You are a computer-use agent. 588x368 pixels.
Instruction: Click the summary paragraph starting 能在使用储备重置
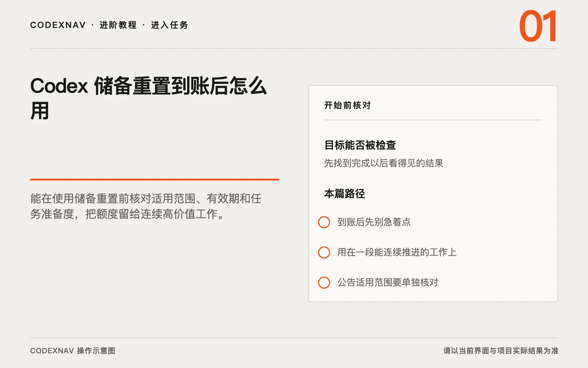146,206
